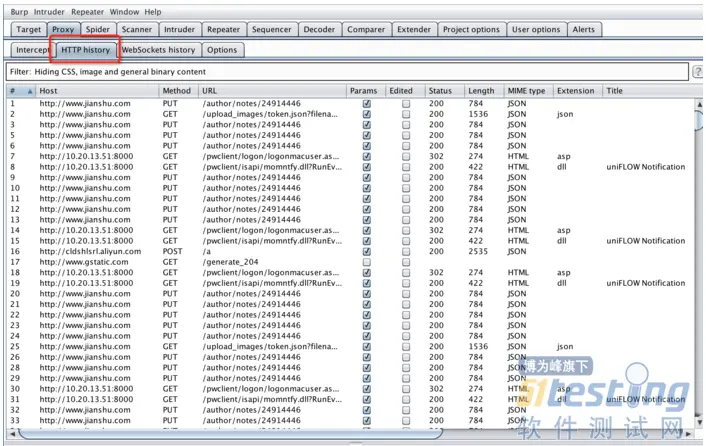Sort by the Method column header

[x=178, y=91]
